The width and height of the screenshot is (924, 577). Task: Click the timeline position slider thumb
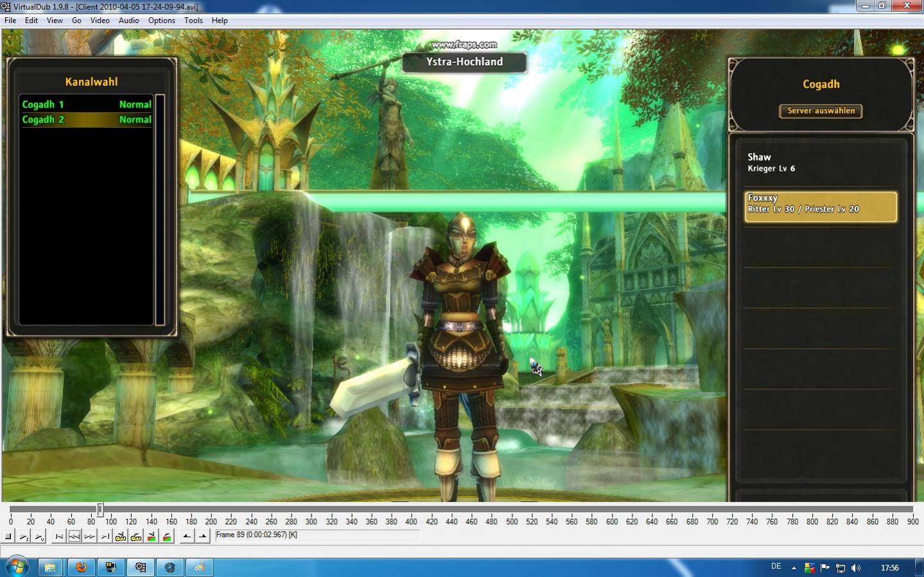pyautogui.click(x=100, y=510)
